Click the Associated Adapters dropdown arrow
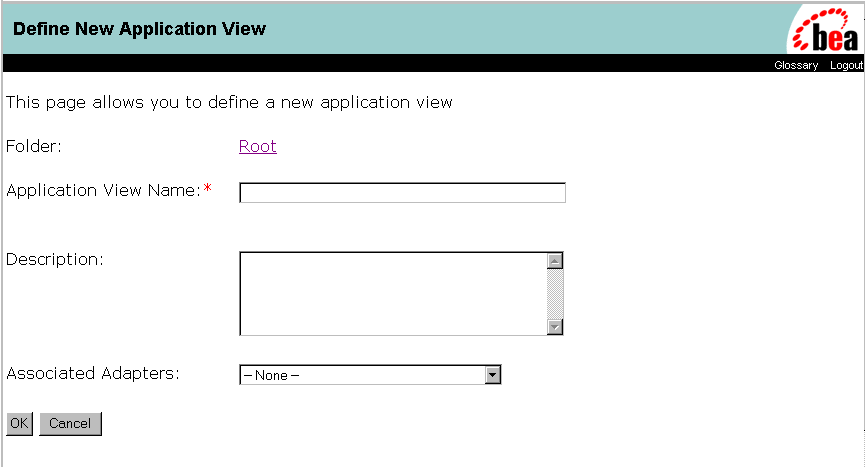Image resolution: width=865 pixels, height=467 pixels. (492, 375)
